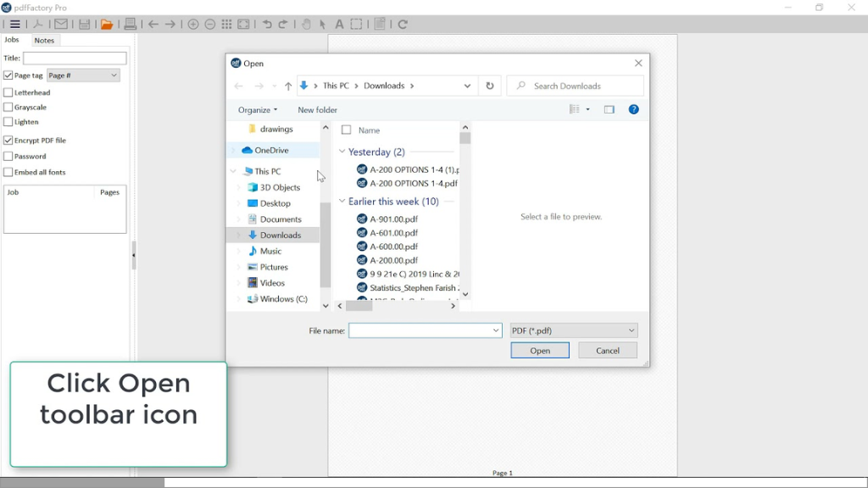The height and width of the screenshot is (488, 868).
Task: Select the pointer arrow tool
Action: (323, 25)
